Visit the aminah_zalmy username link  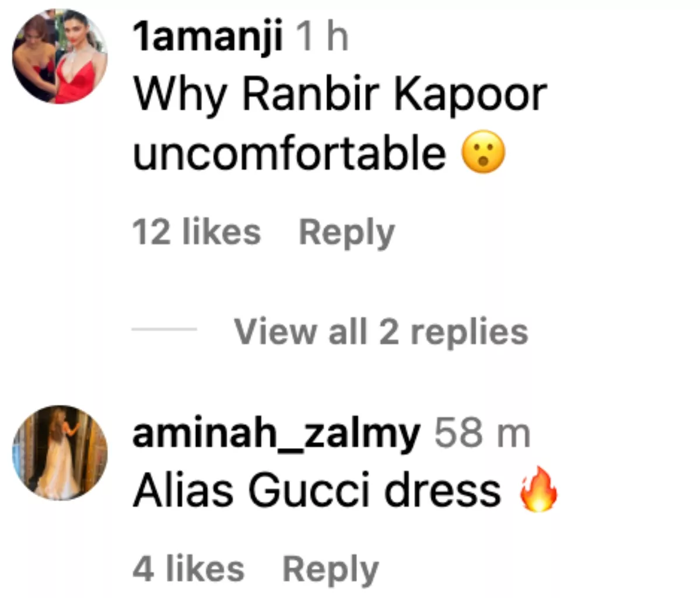pos(276,433)
